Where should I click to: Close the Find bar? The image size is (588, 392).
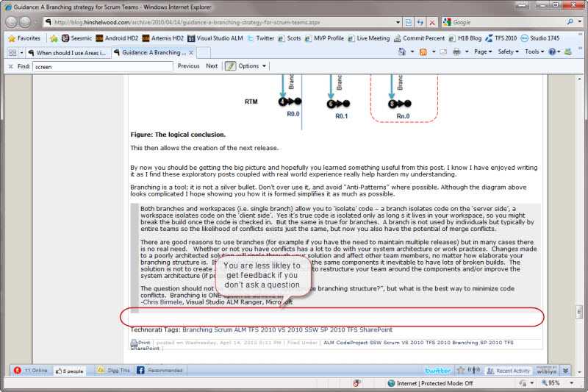pos(10,66)
